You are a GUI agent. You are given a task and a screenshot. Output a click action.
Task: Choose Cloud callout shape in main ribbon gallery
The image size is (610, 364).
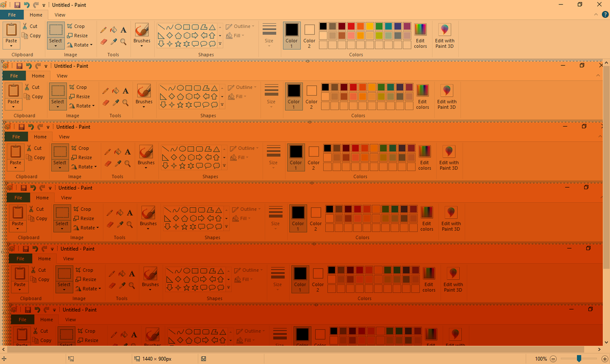pos(213,44)
